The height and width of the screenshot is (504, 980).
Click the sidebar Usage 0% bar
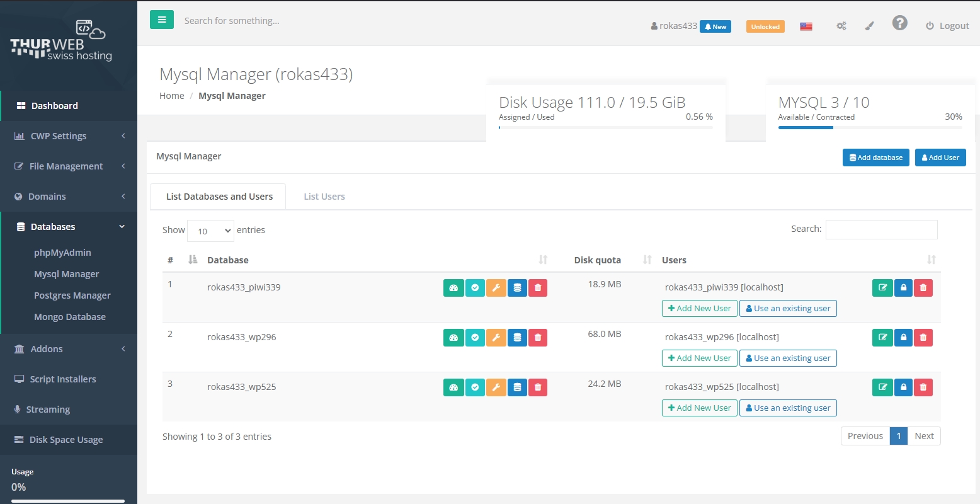68,501
